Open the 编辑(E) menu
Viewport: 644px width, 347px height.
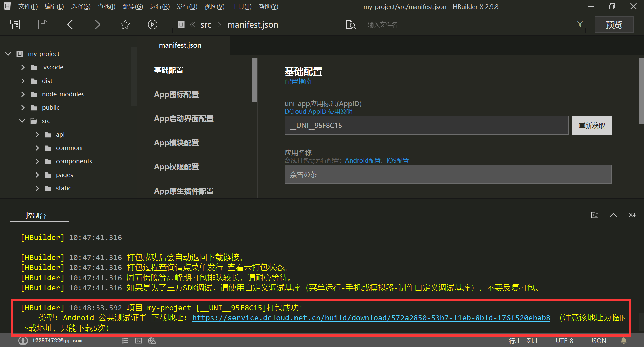click(54, 6)
